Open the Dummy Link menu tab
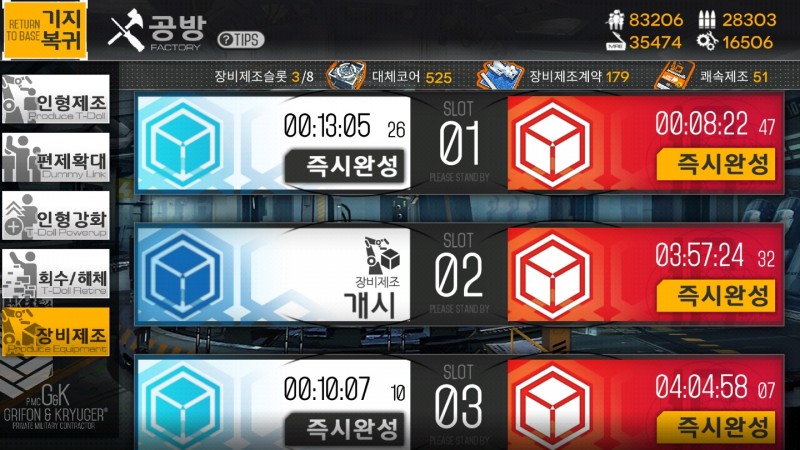800x450 pixels. [x=56, y=158]
